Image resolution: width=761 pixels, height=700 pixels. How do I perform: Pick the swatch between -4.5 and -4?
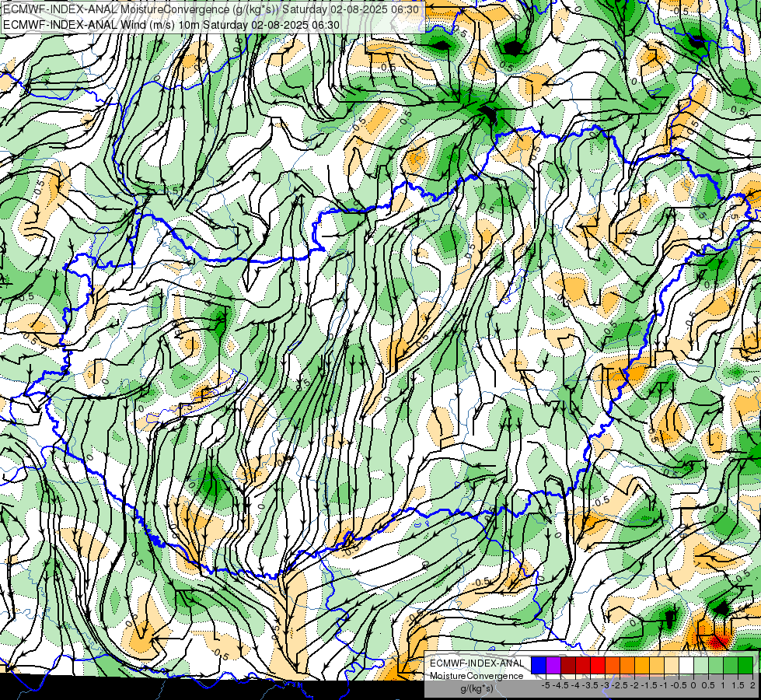[568, 666]
